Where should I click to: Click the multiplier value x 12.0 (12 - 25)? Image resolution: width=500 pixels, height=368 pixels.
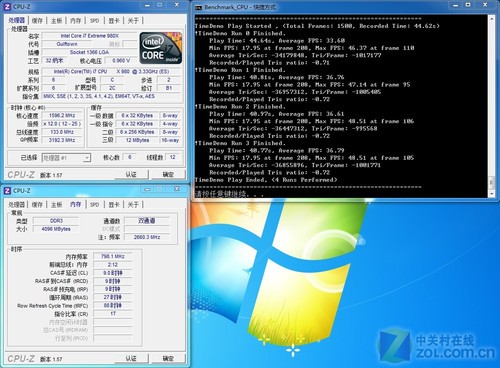62,124
